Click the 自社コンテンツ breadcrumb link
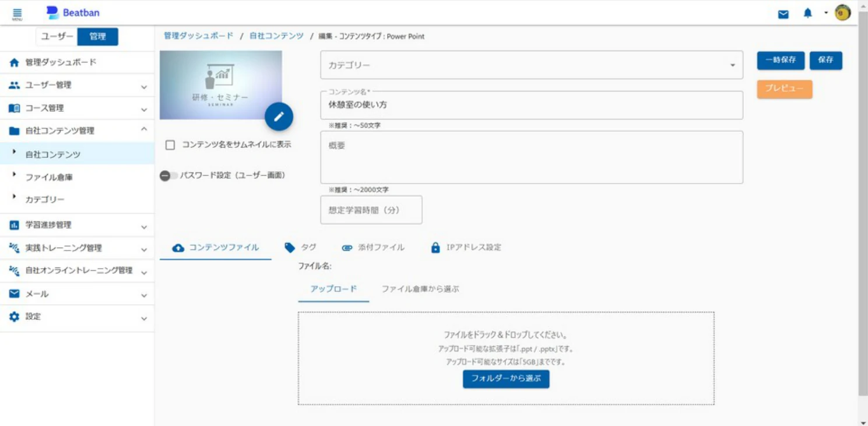The width and height of the screenshot is (868, 426). tap(276, 36)
